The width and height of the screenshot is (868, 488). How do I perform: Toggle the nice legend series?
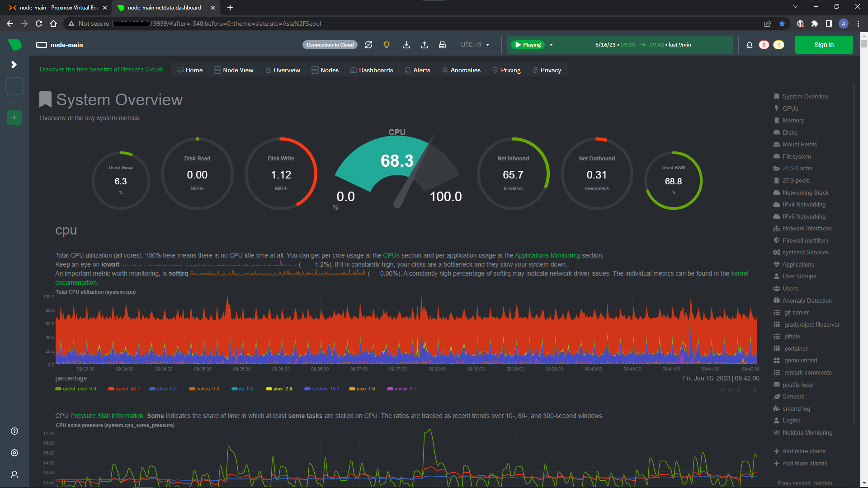click(x=362, y=389)
